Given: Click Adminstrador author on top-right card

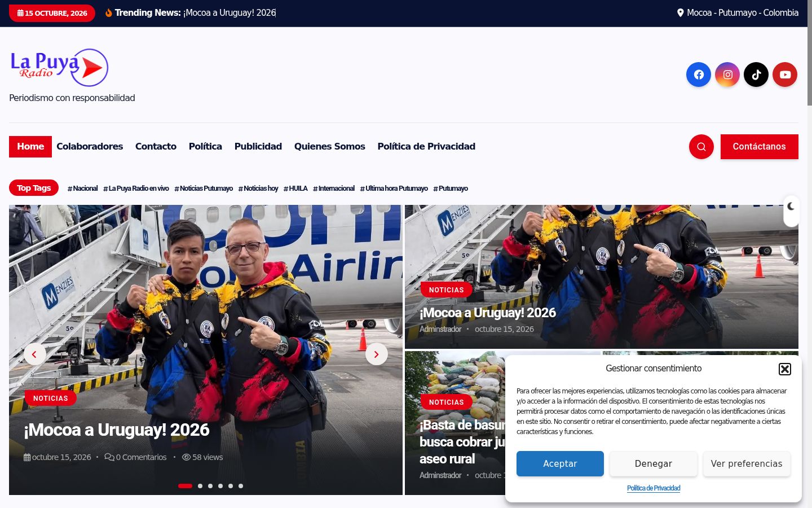Looking at the screenshot, I should coord(440,329).
